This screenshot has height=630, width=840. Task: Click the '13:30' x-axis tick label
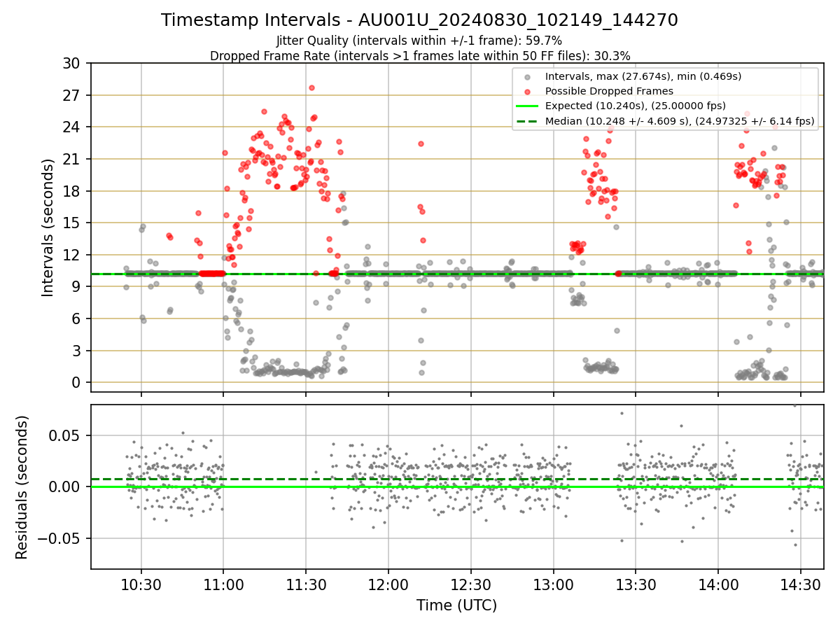636,584
